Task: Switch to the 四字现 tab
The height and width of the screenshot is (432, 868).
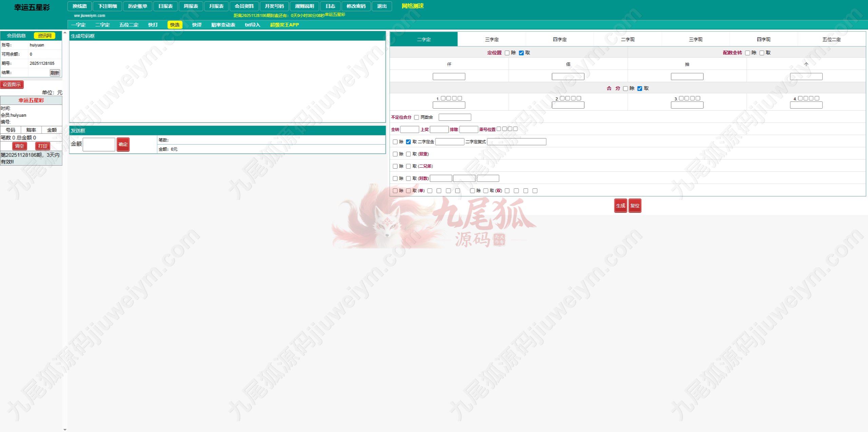Action: click(764, 39)
